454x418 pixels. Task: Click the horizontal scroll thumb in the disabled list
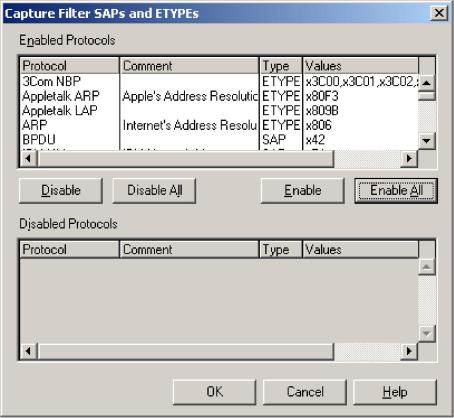tap(186, 351)
